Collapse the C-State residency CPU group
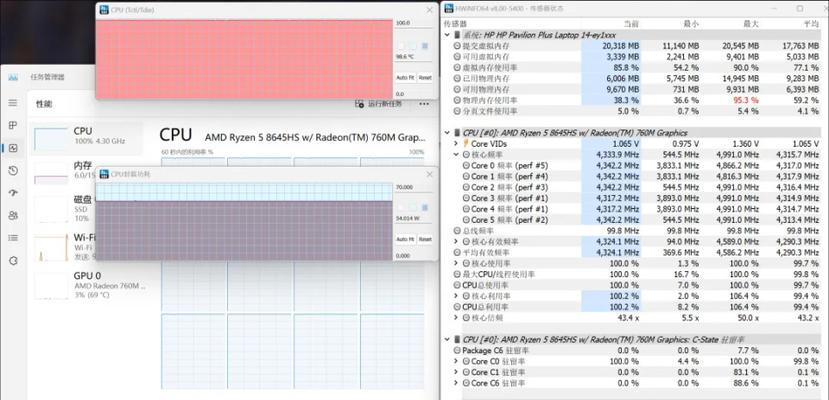 click(x=448, y=339)
